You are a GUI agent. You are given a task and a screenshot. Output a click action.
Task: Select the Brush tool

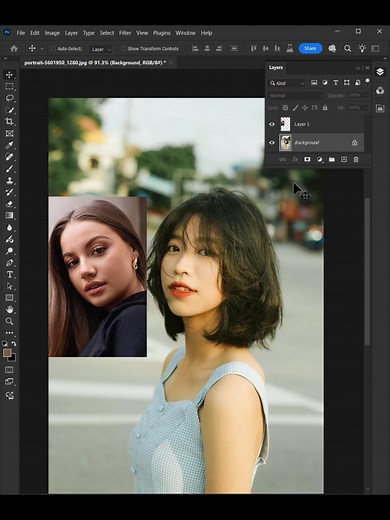point(9,169)
